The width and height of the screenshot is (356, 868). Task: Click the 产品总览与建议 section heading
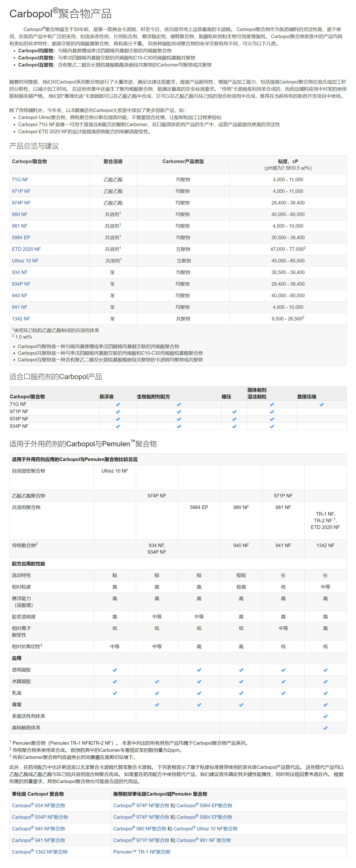[x=34, y=146]
